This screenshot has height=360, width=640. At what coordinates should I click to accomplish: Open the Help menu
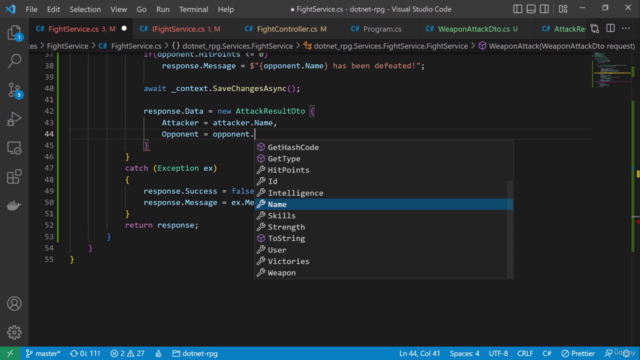pyautogui.click(x=225, y=9)
